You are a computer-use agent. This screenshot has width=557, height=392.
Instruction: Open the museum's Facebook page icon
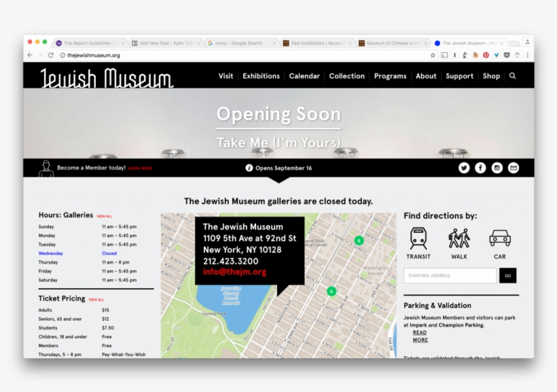[480, 168]
